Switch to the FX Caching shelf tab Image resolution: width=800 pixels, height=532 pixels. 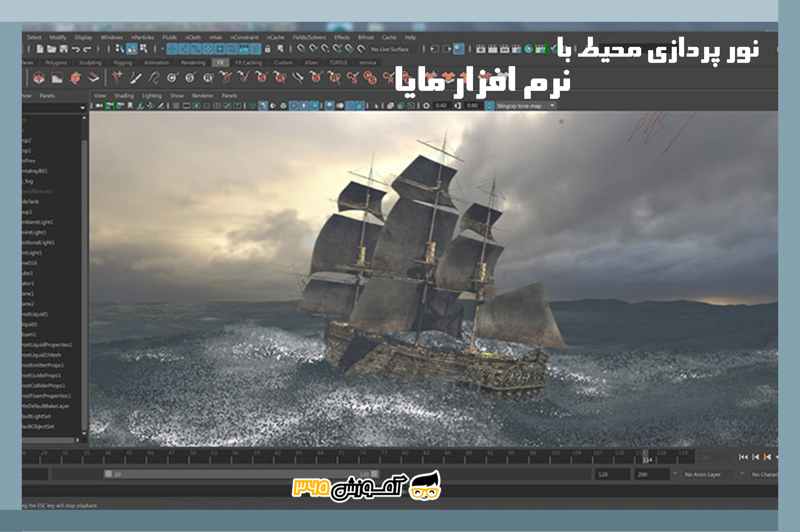[x=249, y=63]
